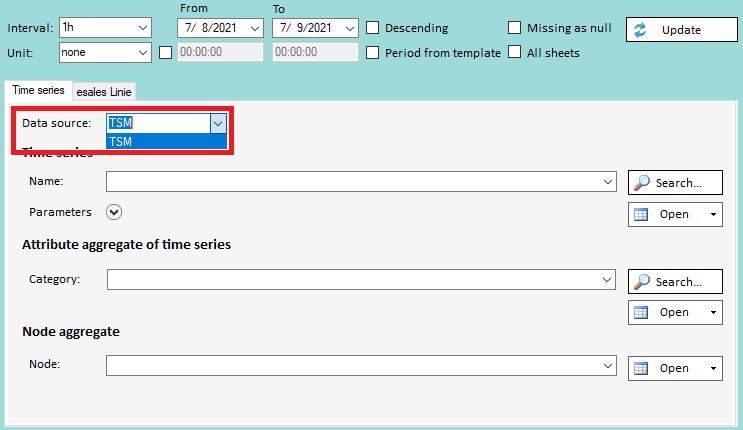Open From date picker dropdown
Image resolution: width=743 pixels, height=430 pixels.
[255, 28]
